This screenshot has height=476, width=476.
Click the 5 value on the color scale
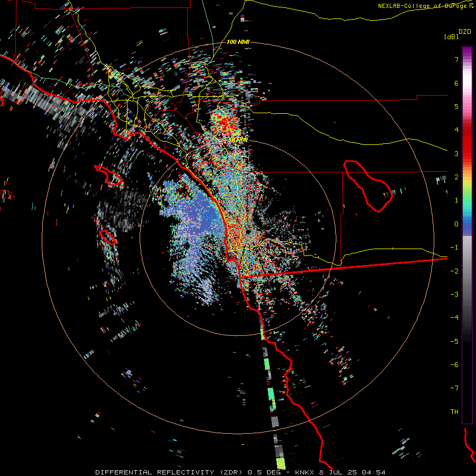point(456,106)
